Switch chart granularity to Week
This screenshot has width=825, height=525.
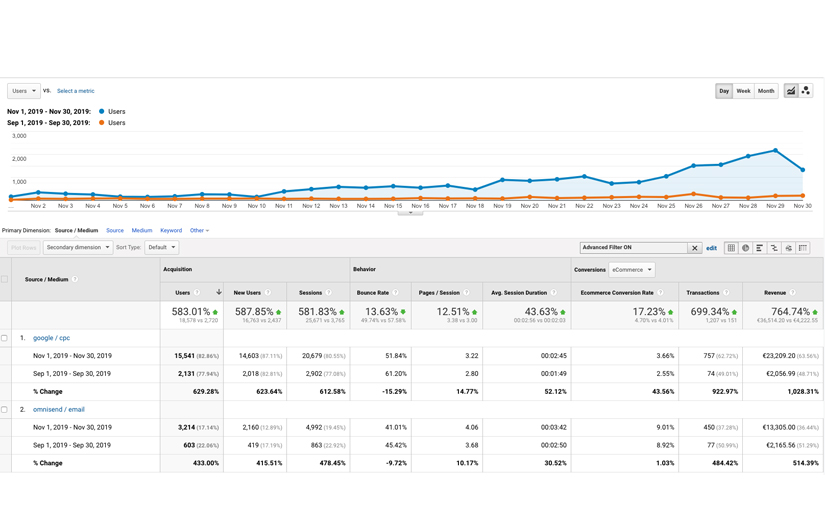pyautogui.click(x=743, y=91)
